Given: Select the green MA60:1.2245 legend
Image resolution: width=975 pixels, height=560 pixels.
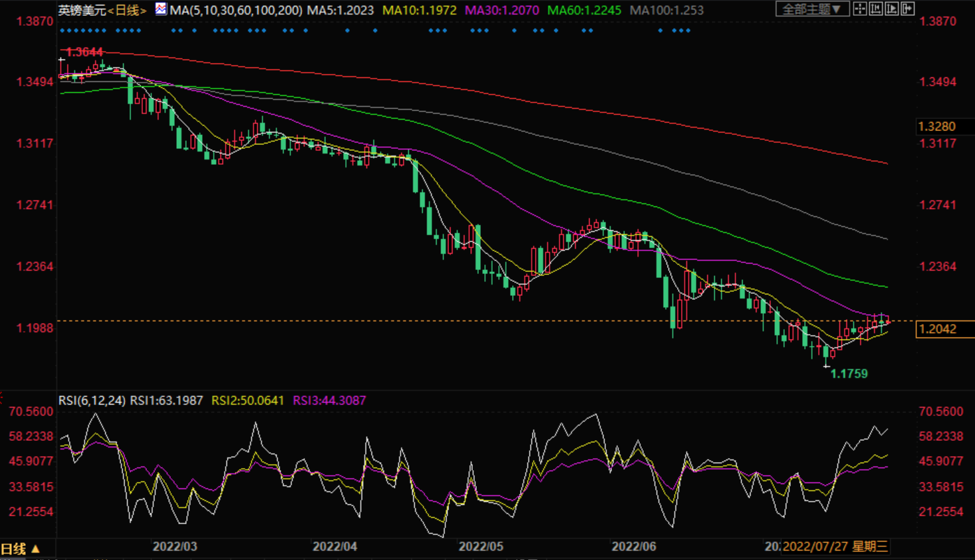Looking at the screenshot, I should [x=584, y=10].
